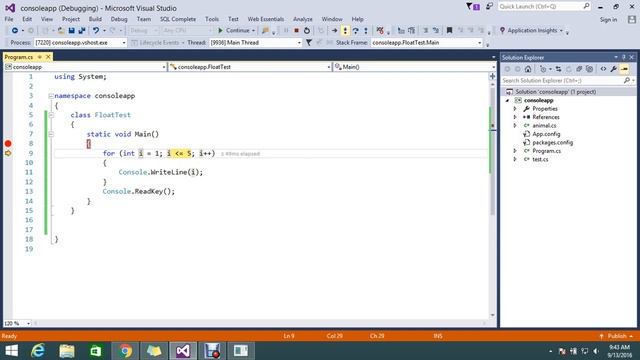Viewport: 640px width, 360px height.
Task: Select App.config in Solution Explorer
Action: [x=546, y=134]
